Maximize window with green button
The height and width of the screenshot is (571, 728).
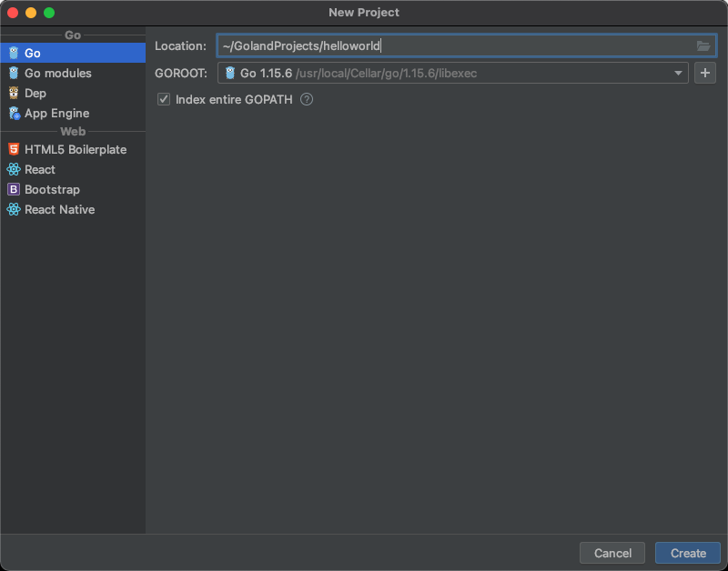coord(49,13)
